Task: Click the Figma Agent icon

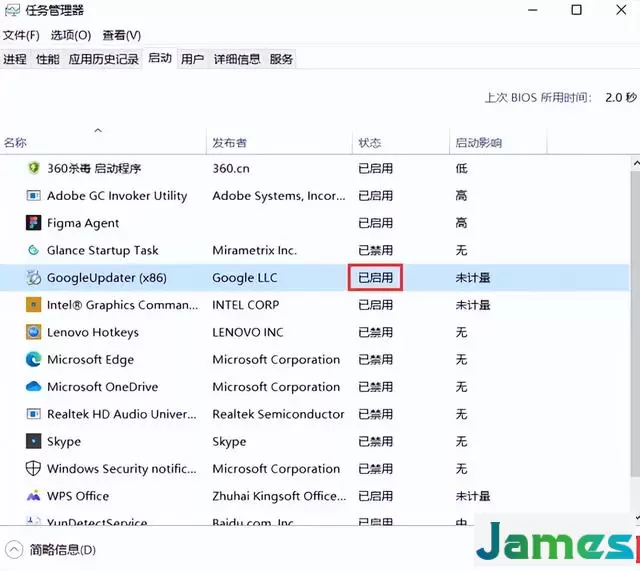Action: click(x=33, y=223)
